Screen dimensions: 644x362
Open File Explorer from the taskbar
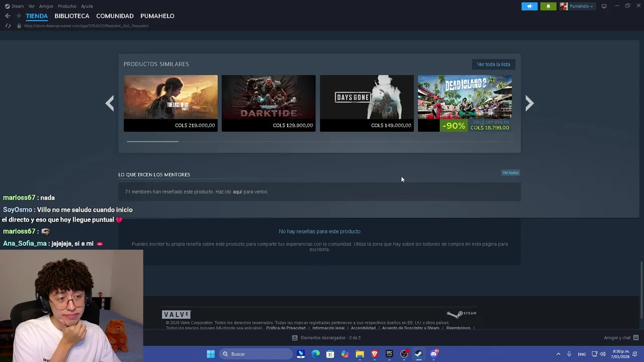pos(360,354)
